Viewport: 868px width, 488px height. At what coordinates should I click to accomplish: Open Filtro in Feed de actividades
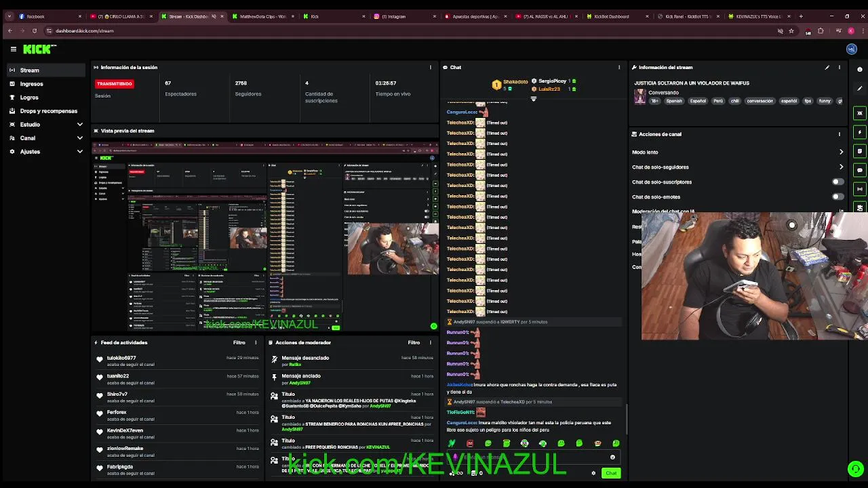239,343
